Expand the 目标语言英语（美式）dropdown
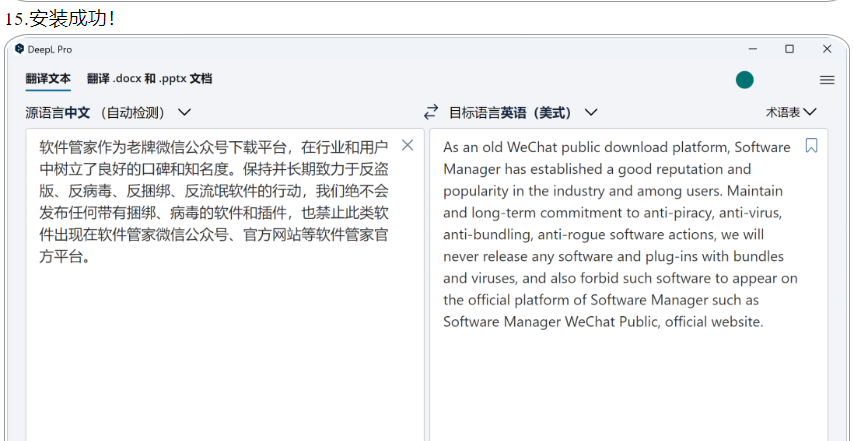Image resolution: width=853 pixels, height=441 pixels. [523, 113]
